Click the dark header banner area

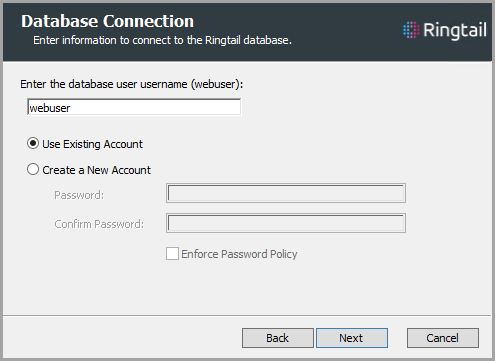tap(247, 32)
